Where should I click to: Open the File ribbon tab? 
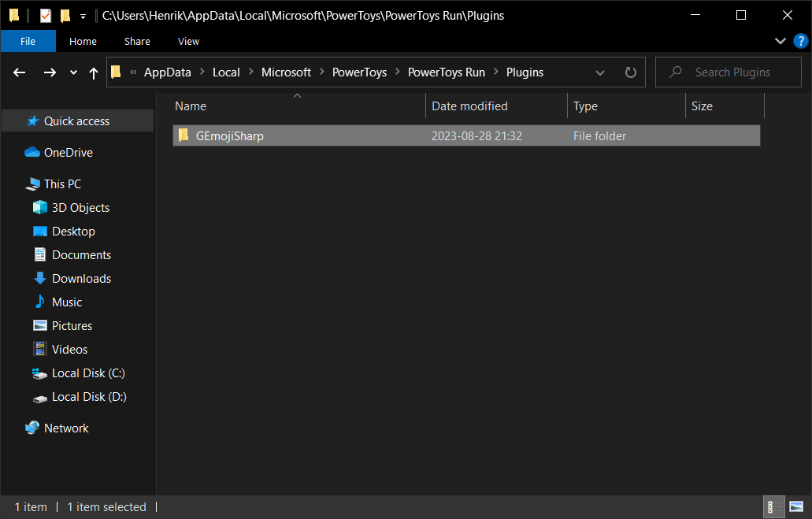28,42
